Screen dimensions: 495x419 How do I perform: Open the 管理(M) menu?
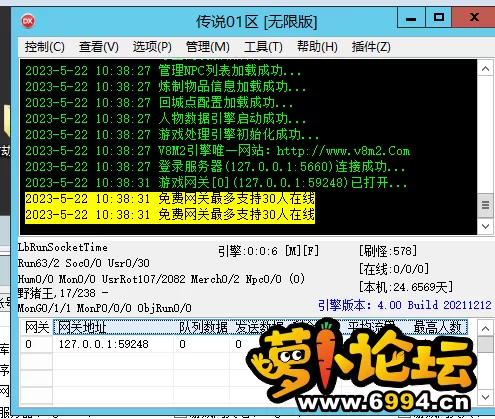[208, 47]
